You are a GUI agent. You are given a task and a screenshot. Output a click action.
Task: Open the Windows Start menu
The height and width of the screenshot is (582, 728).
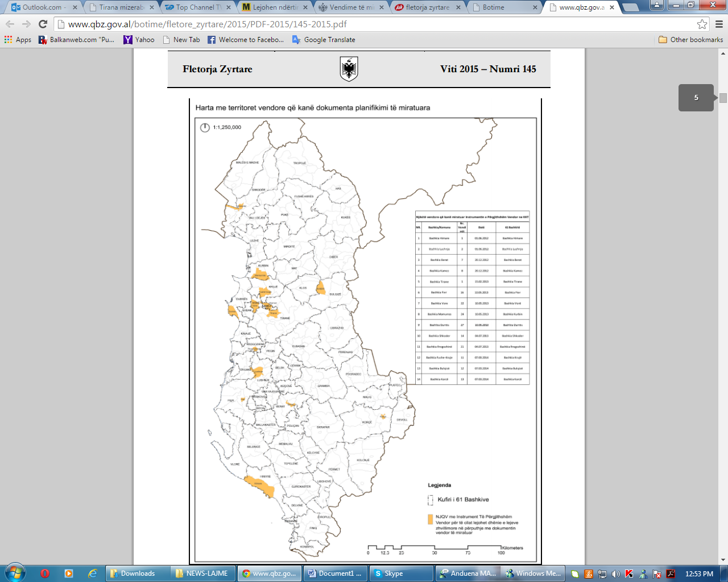tap(14, 573)
